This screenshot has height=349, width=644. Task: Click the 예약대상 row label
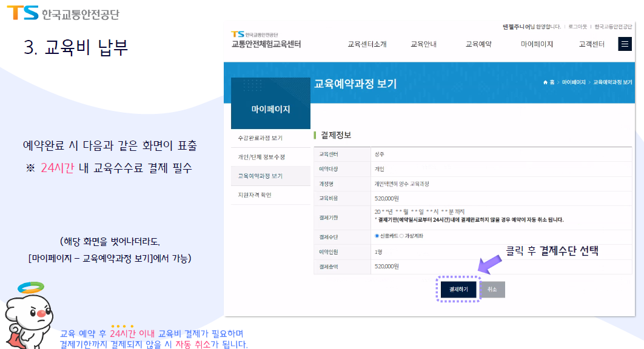pyautogui.click(x=329, y=169)
